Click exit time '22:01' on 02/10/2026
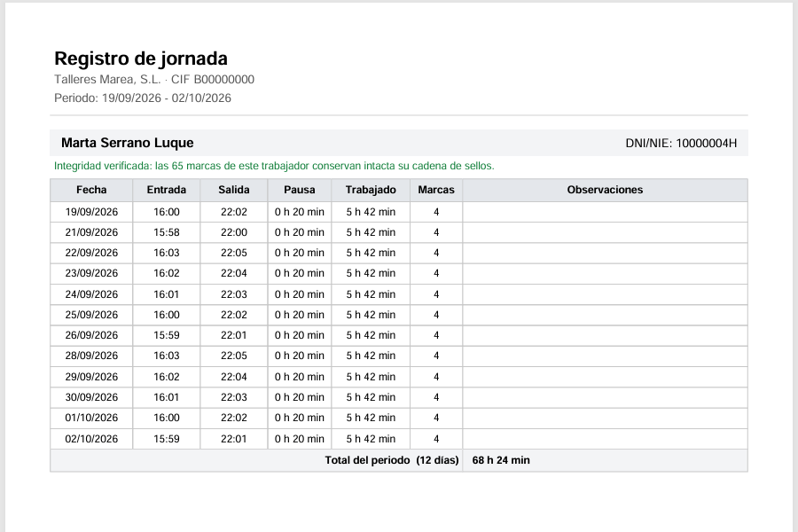The width and height of the screenshot is (798, 532). click(234, 439)
